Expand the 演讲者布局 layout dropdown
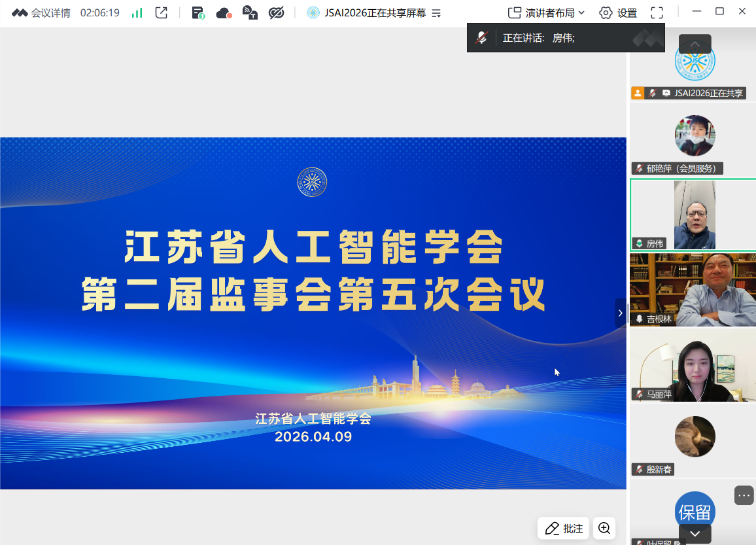The width and height of the screenshot is (756, 545). (546, 12)
